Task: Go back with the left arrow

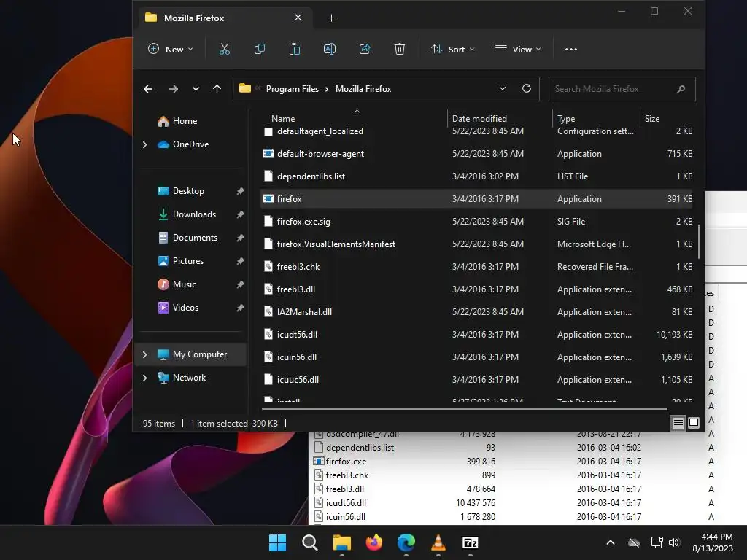Action: tap(148, 89)
